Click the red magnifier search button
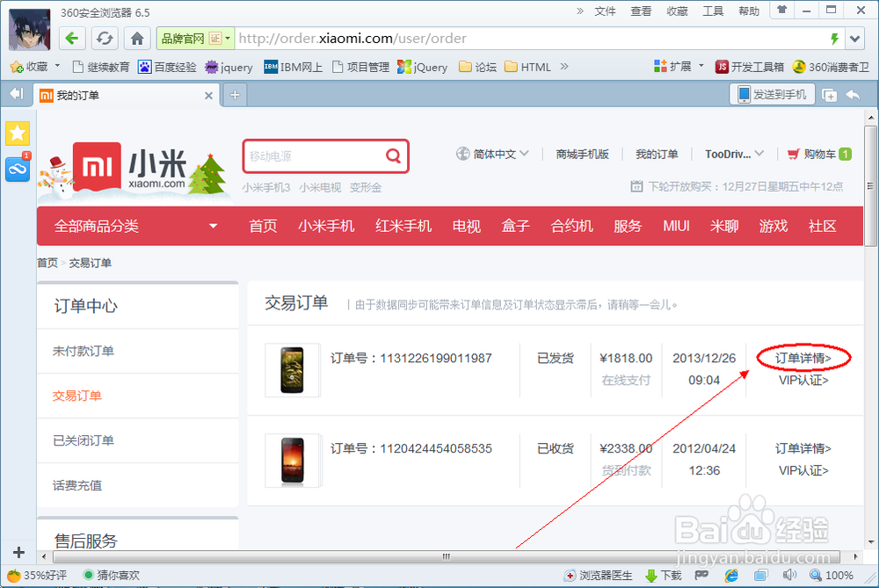The width and height of the screenshot is (879, 588). coord(394,156)
